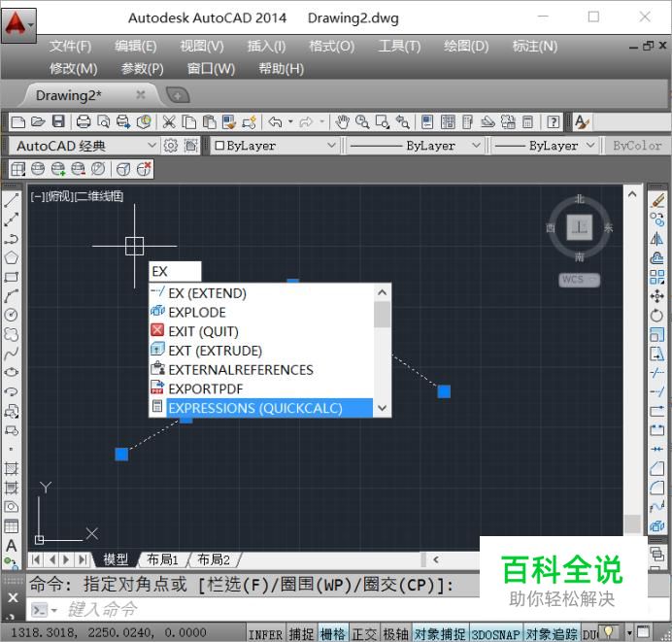
Task: Select the Multiline Text A tool
Action: (x=11, y=546)
